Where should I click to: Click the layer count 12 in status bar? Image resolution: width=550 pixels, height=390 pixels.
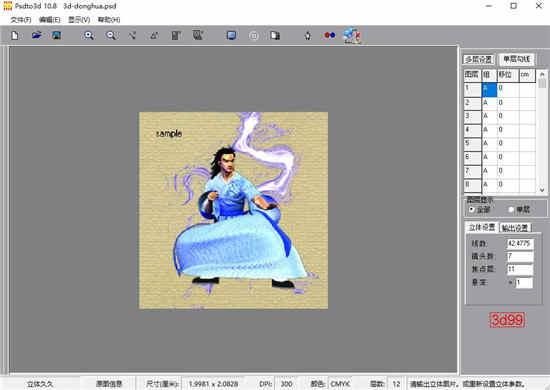(x=396, y=384)
